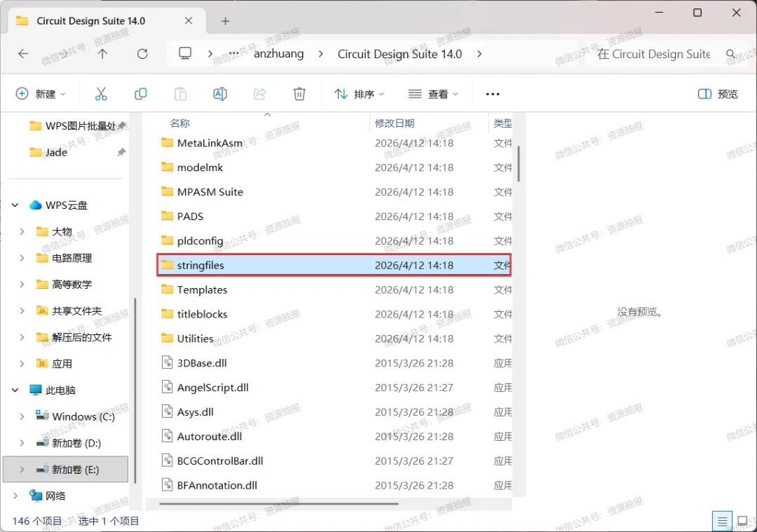Click the Cut scissors icon
Viewport: 757px width, 532px height.
point(101,94)
